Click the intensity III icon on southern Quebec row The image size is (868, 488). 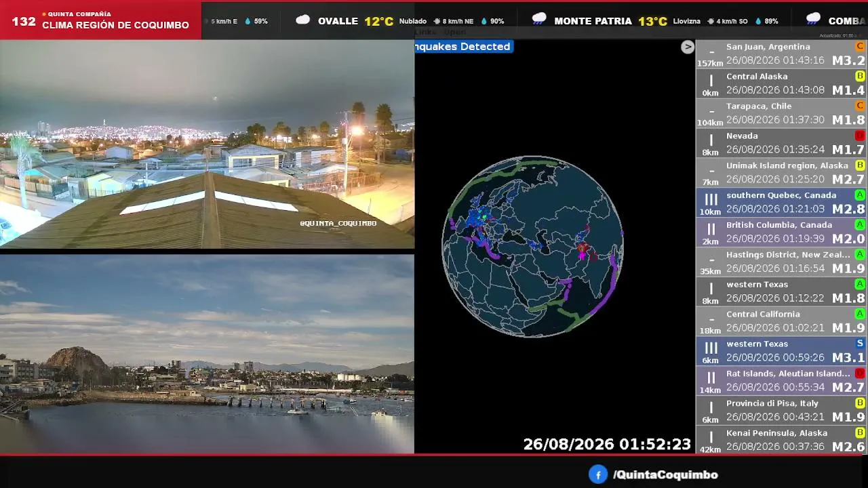tap(711, 200)
